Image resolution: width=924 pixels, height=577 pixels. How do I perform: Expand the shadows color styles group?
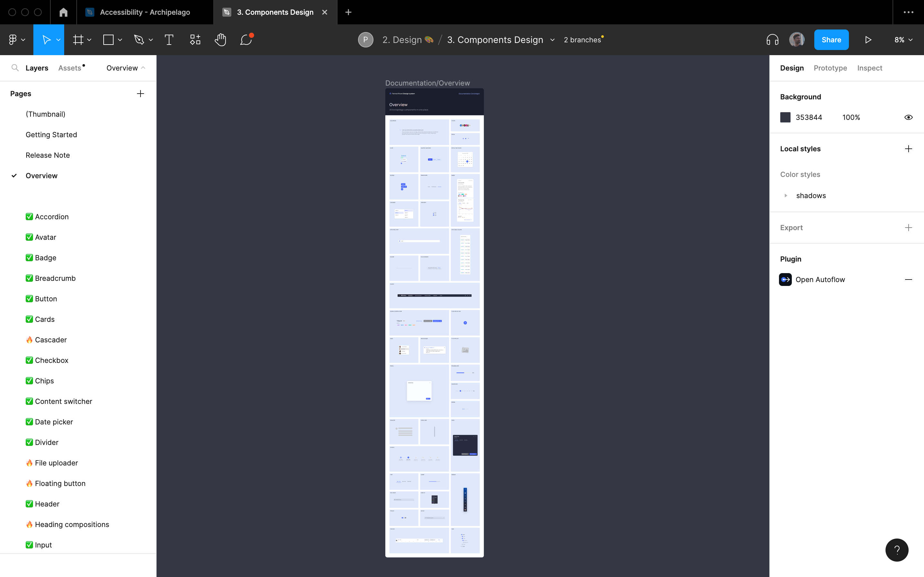coord(785,196)
